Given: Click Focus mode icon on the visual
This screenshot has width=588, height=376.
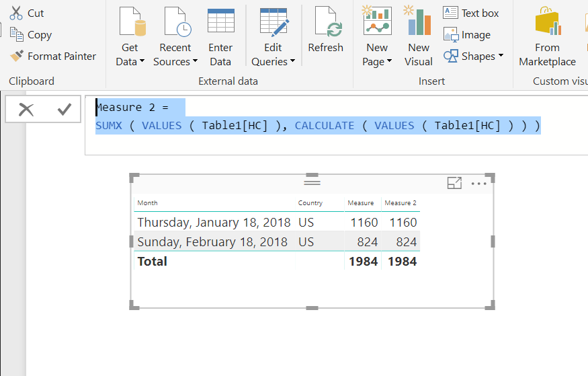Looking at the screenshot, I should (454, 183).
